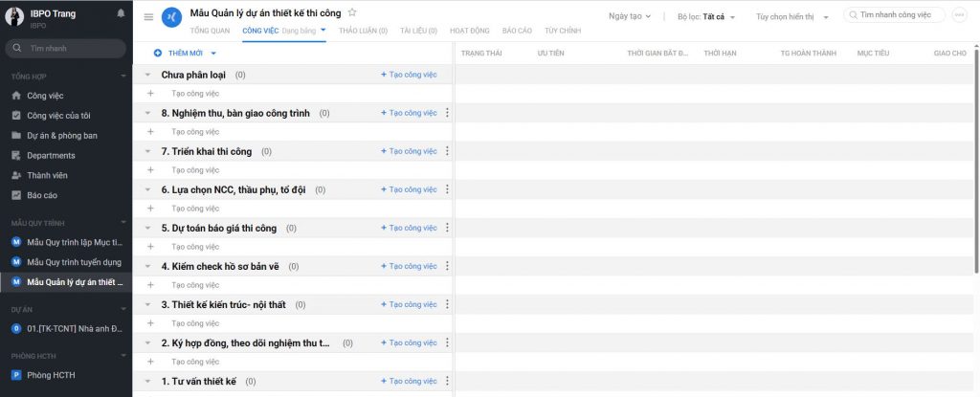
Task: Switch to the Thảo luận tab
Action: pyautogui.click(x=363, y=31)
